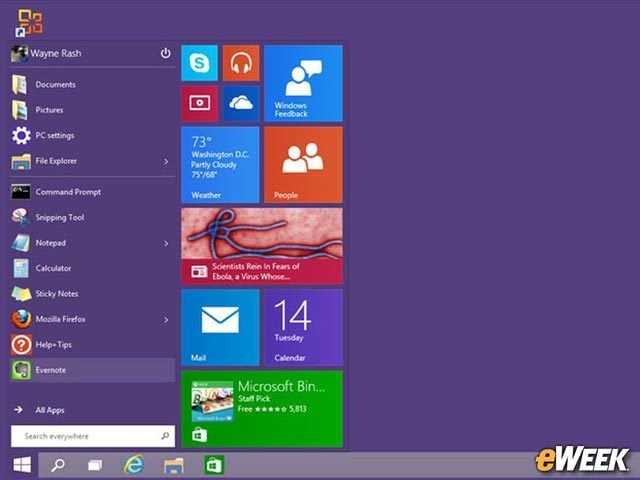The image size is (640, 480).
Task: Open Calculator
Action: [x=92, y=268]
